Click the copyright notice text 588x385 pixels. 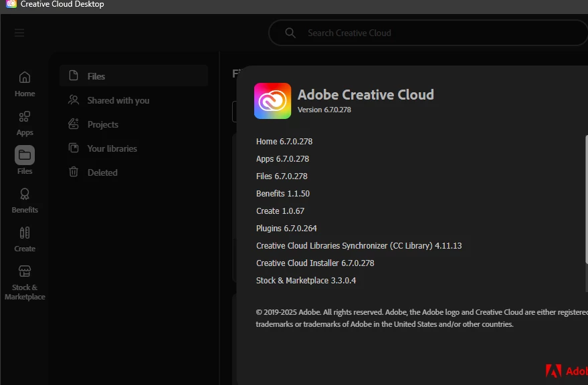tap(422, 318)
